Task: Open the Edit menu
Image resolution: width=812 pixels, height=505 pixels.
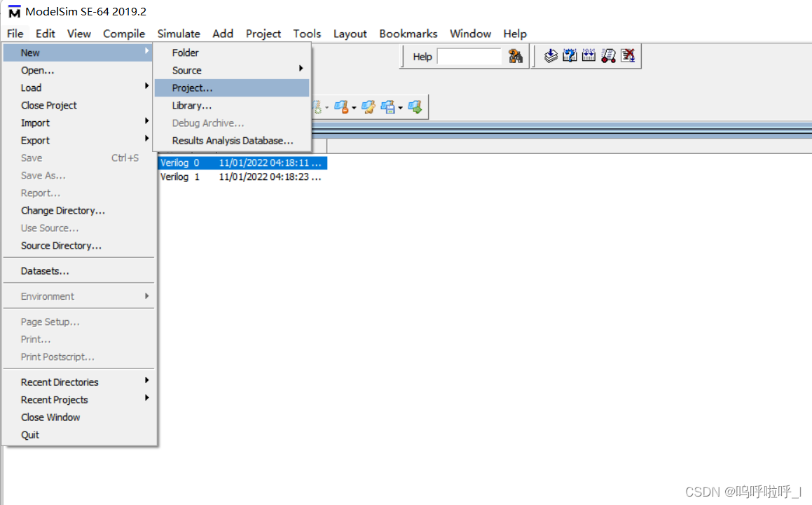Action: pos(45,34)
